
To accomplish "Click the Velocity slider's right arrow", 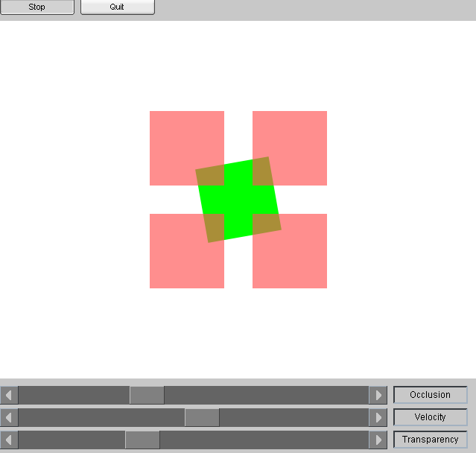I will [x=378, y=417].
